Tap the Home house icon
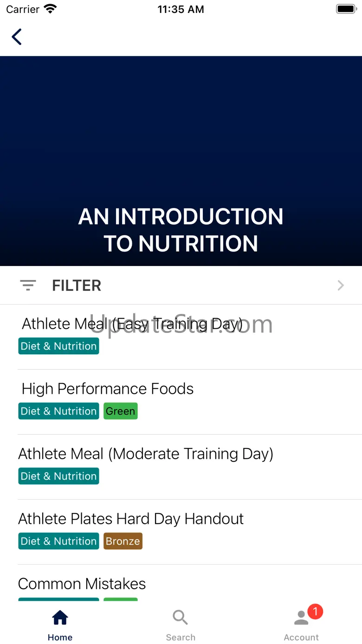The height and width of the screenshot is (644, 362). (60, 618)
